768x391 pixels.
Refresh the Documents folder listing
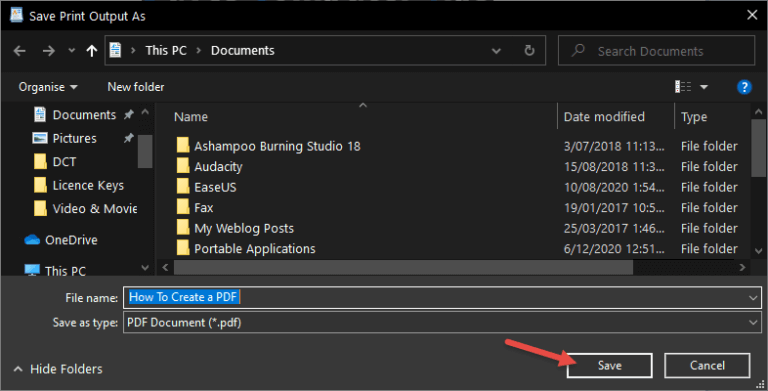point(529,50)
